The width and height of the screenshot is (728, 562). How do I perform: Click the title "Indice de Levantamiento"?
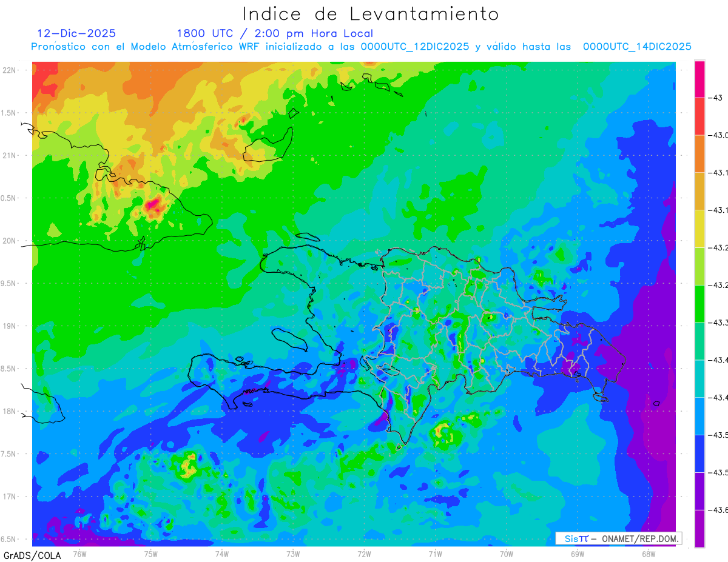click(370, 14)
